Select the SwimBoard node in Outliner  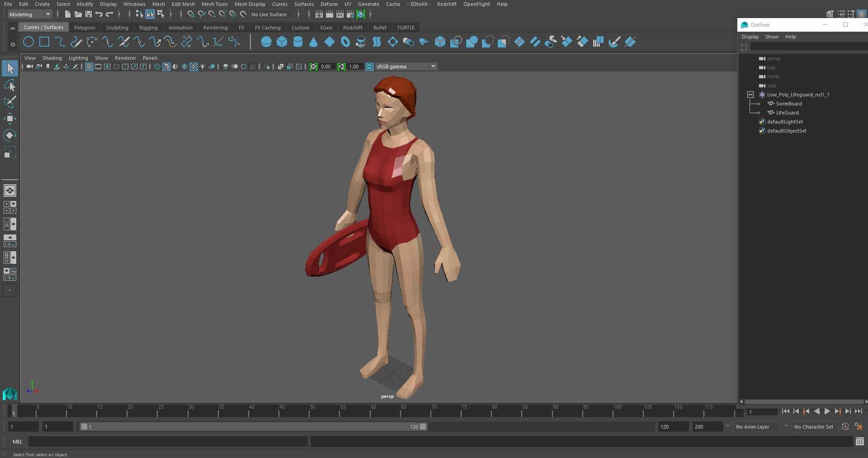coord(789,104)
